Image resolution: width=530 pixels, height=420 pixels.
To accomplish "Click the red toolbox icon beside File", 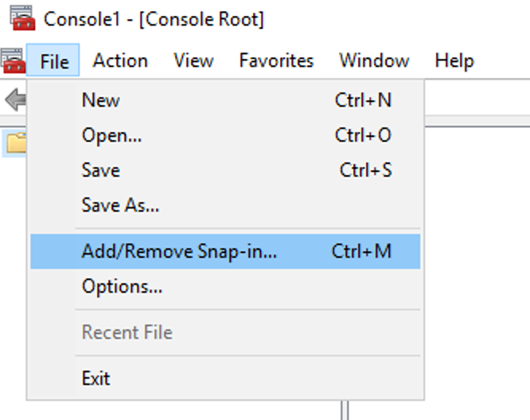I will pyautogui.click(x=13, y=60).
